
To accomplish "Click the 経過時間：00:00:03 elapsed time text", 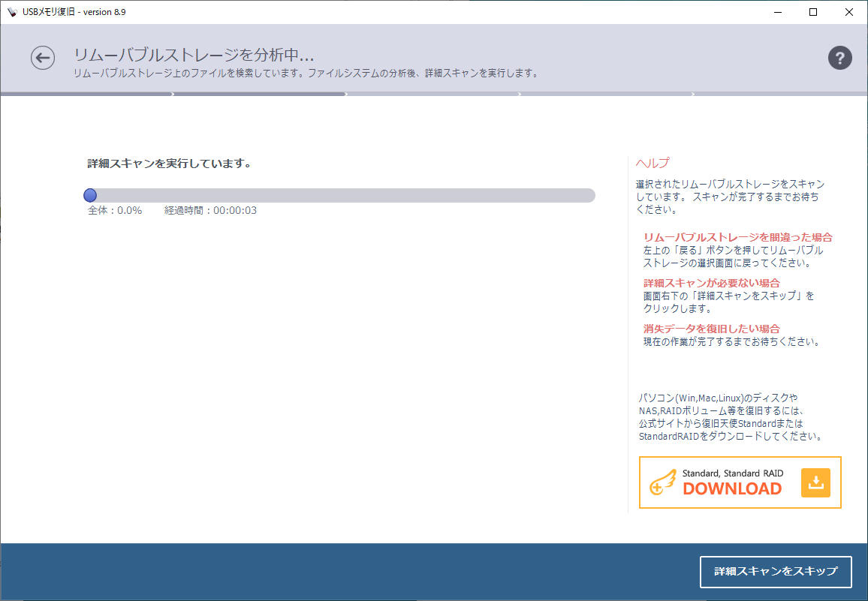I will [210, 210].
